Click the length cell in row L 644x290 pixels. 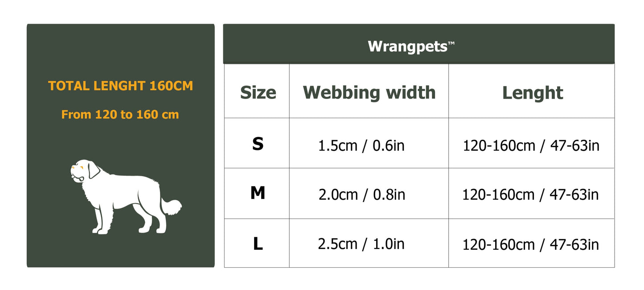click(531, 244)
